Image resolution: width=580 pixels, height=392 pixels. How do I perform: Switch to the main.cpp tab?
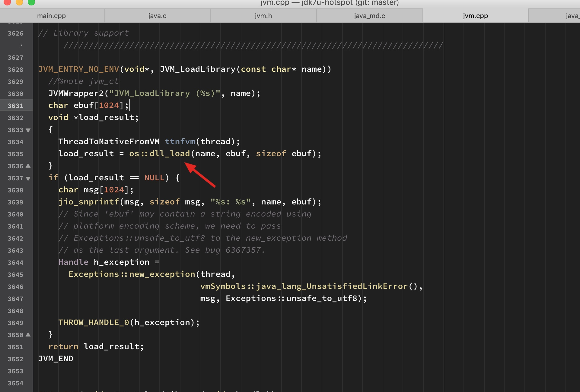(51, 16)
